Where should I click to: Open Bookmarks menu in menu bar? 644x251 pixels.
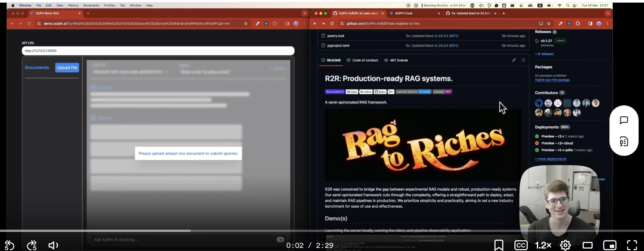coord(91,5)
